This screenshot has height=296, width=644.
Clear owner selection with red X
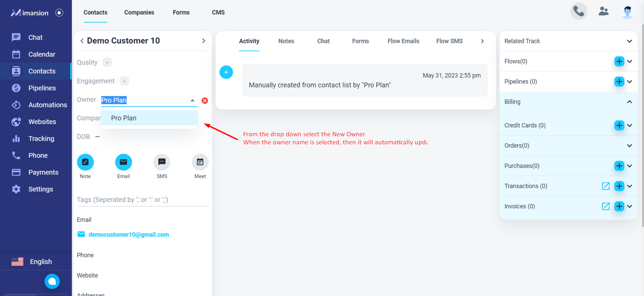205,100
